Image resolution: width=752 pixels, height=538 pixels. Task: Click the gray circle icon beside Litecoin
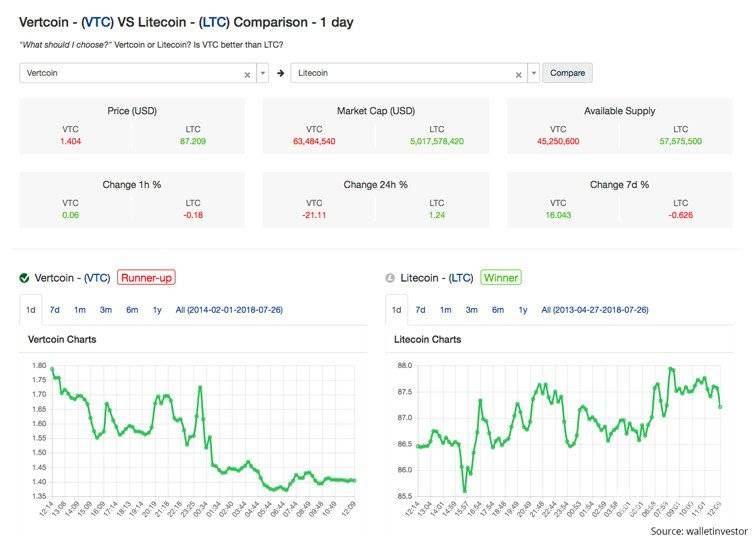point(390,278)
